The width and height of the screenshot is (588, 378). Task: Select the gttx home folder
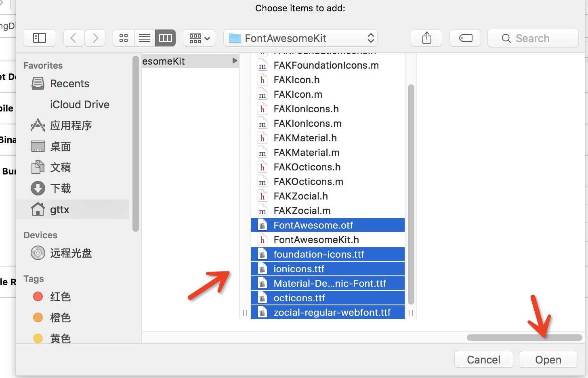73,210
